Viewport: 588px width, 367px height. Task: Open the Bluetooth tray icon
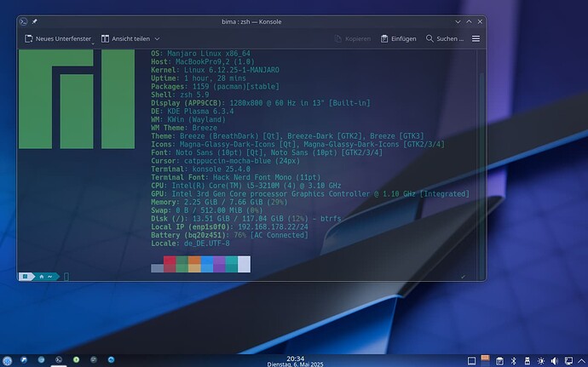(x=513, y=361)
